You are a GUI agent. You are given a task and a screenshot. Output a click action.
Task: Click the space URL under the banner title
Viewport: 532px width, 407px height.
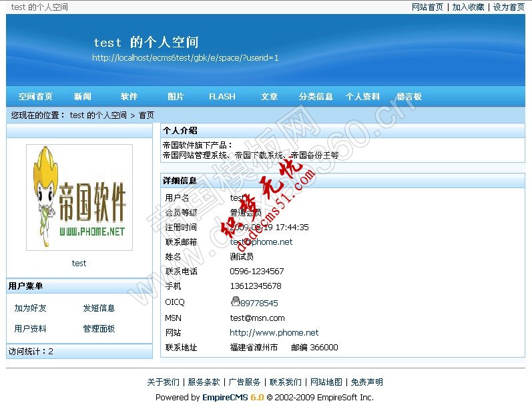click(x=186, y=58)
